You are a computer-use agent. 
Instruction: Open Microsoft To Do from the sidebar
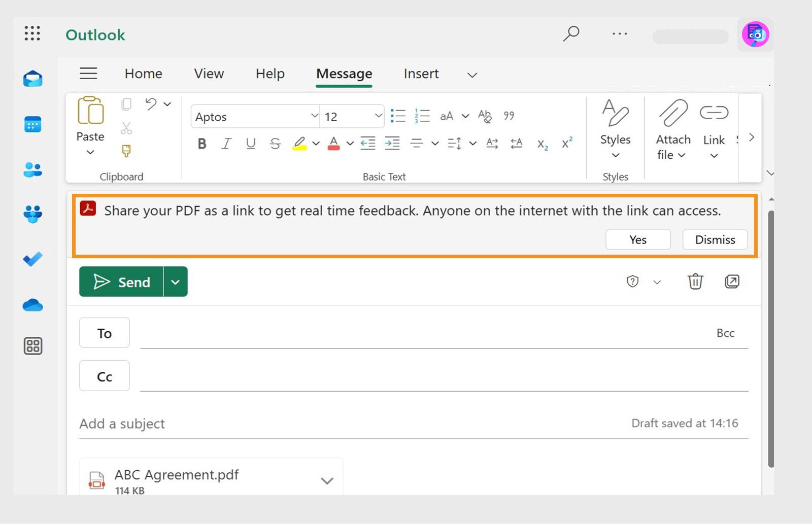[x=32, y=259]
